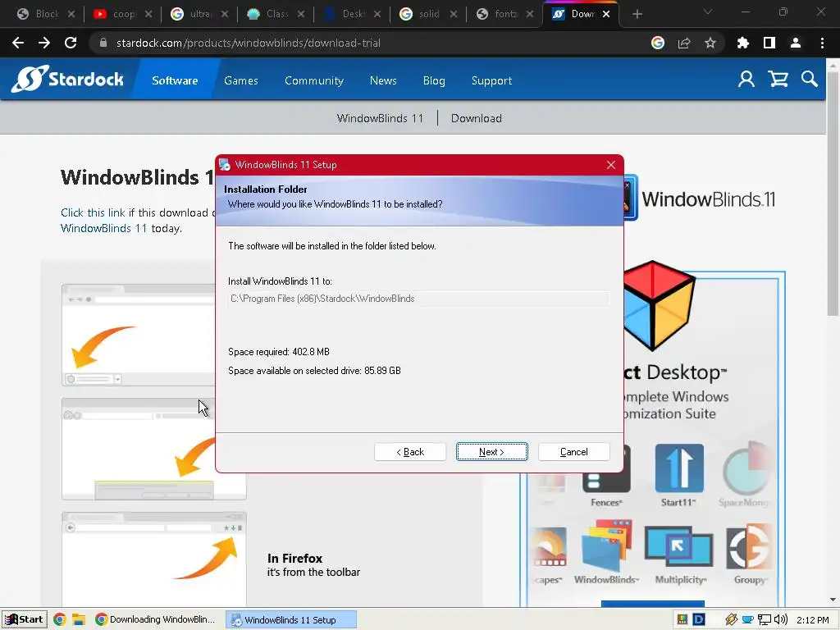Bookmark this page with the star icon
840x630 pixels.
tap(710, 43)
